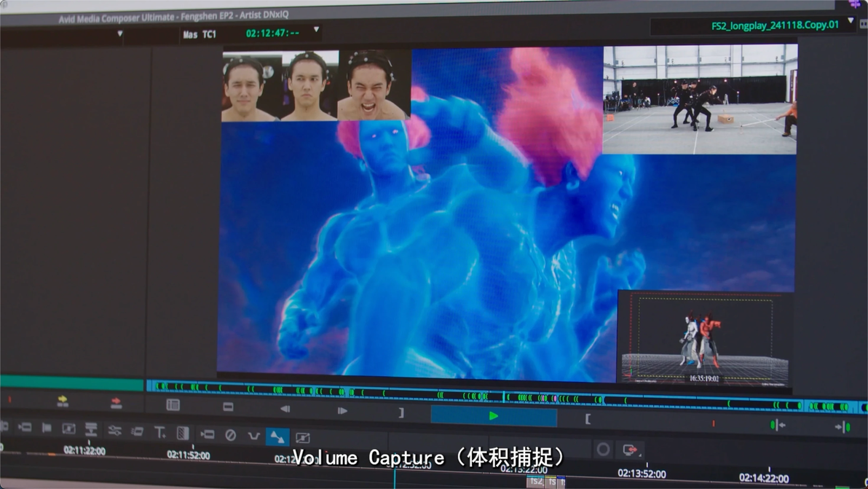This screenshot has width=868, height=489.
Task: Click the arrow-box icon left of the flag icon
Action: 25,426
